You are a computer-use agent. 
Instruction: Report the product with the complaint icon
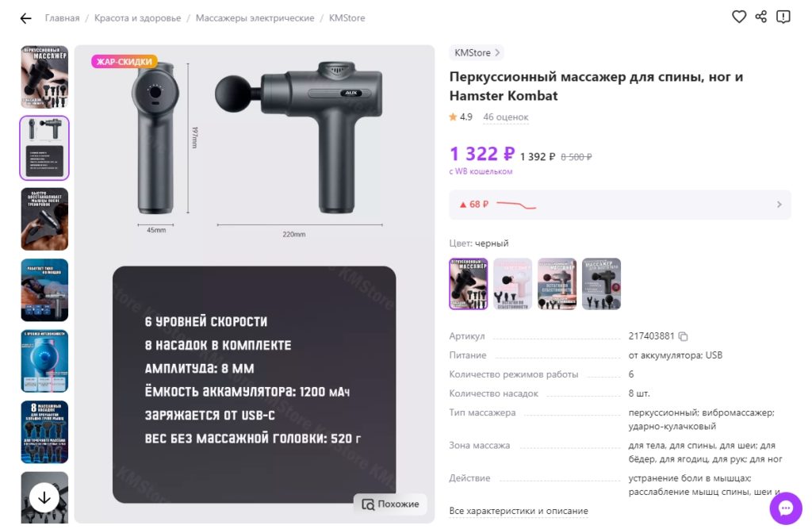click(783, 17)
